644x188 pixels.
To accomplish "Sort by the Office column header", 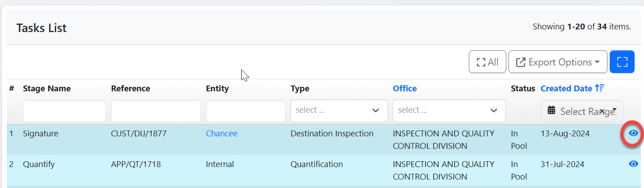I will (405, 89).
